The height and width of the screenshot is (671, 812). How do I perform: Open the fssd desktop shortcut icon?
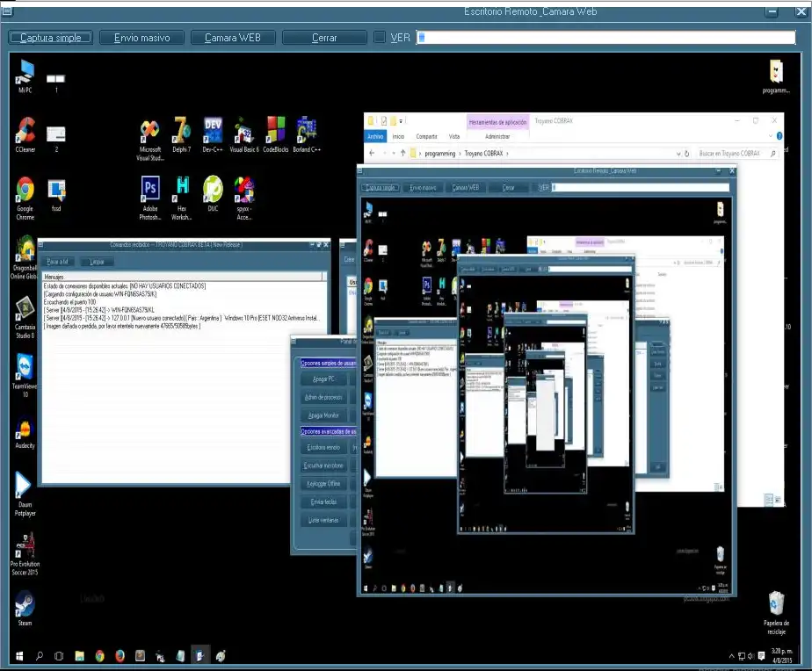[56, 195]
